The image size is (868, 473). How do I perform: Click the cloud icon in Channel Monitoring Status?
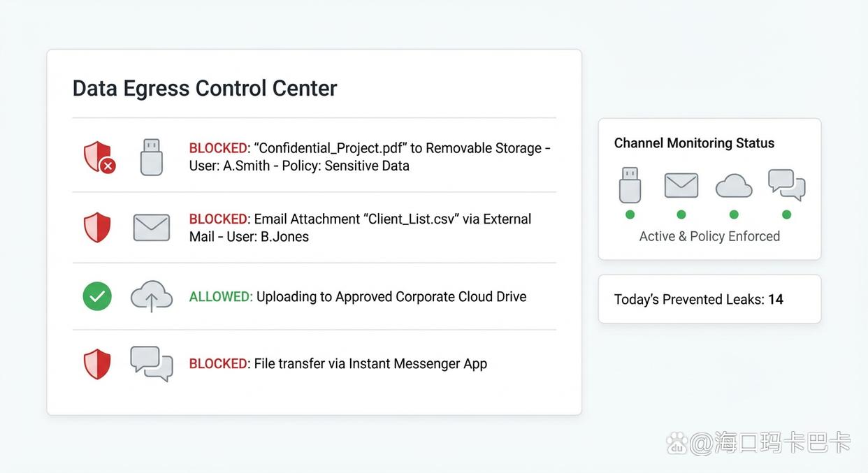(734, 186)
